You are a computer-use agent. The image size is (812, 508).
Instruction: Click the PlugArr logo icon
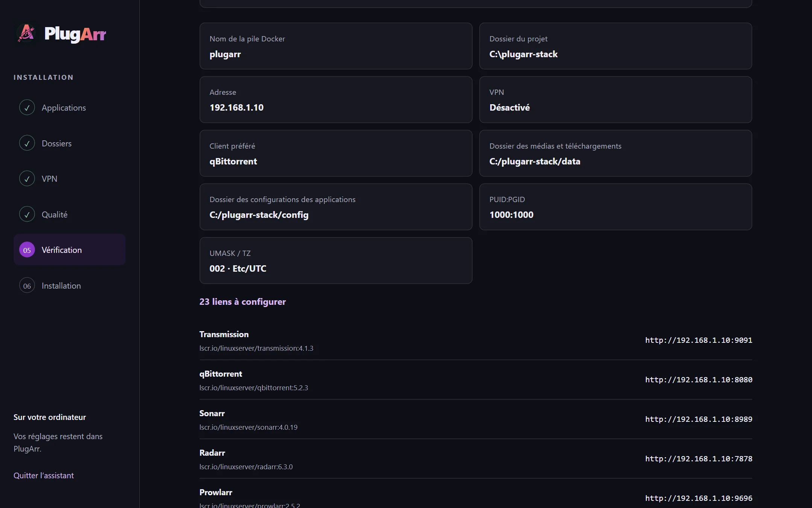tap(27, 33)
